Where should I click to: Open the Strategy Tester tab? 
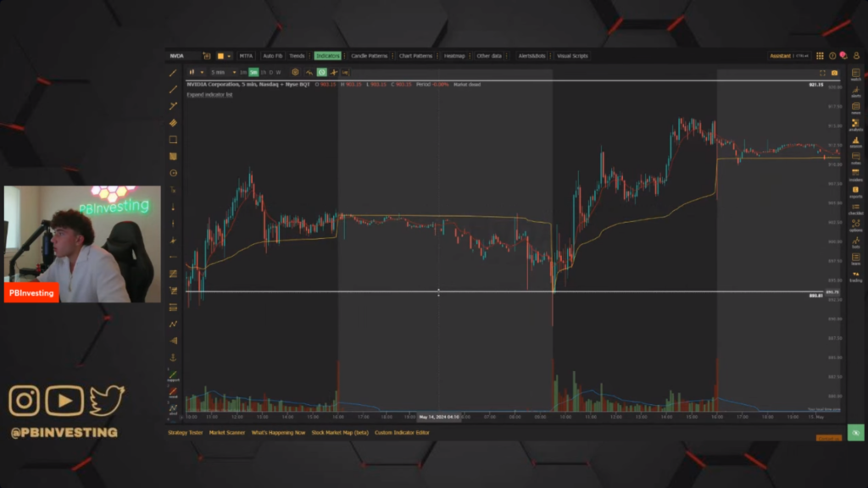(185, 433)
